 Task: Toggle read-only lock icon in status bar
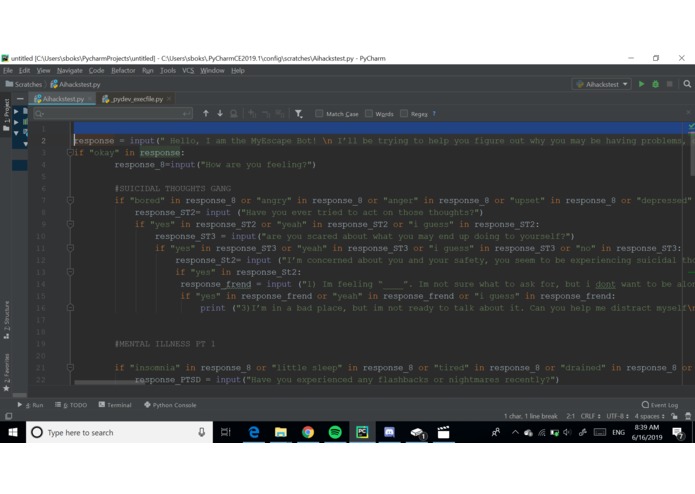tap(674, 416)
